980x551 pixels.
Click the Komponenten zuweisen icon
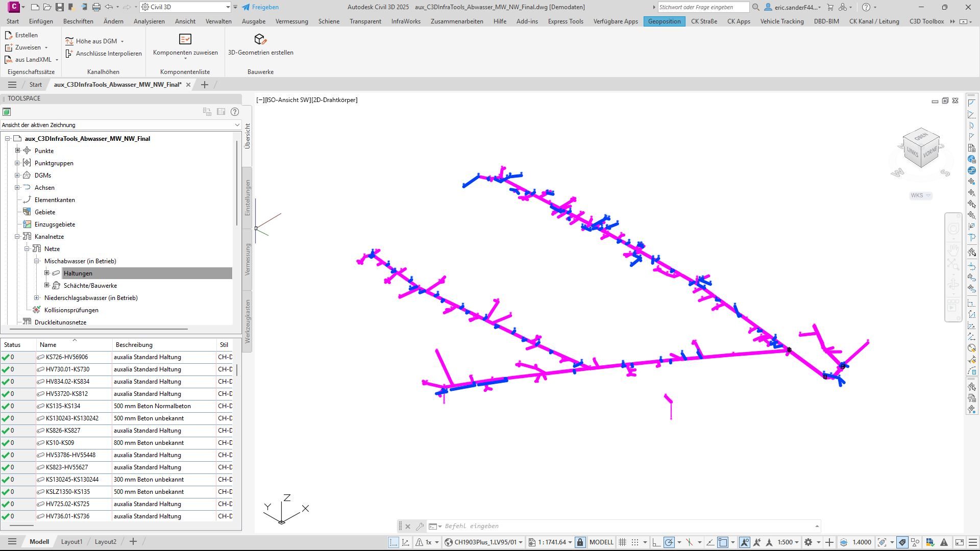185,39
